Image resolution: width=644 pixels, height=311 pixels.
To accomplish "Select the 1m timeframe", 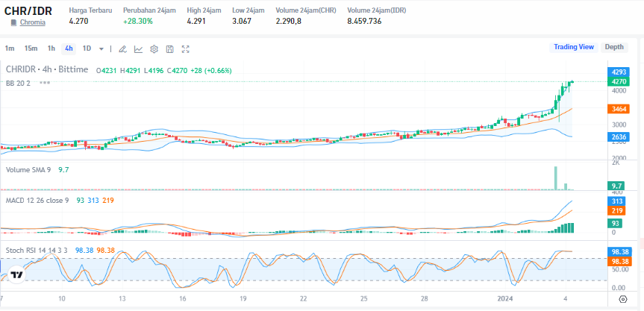I will (10, 48).
